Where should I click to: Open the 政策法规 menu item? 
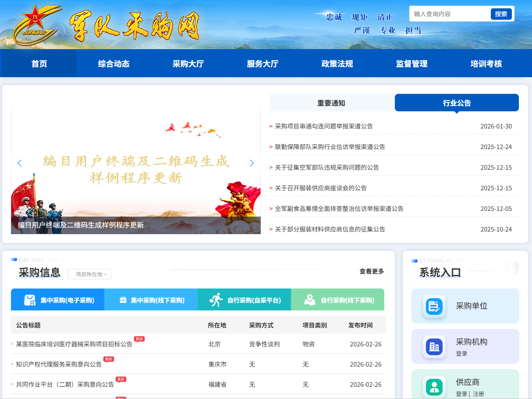pos(337,63)
